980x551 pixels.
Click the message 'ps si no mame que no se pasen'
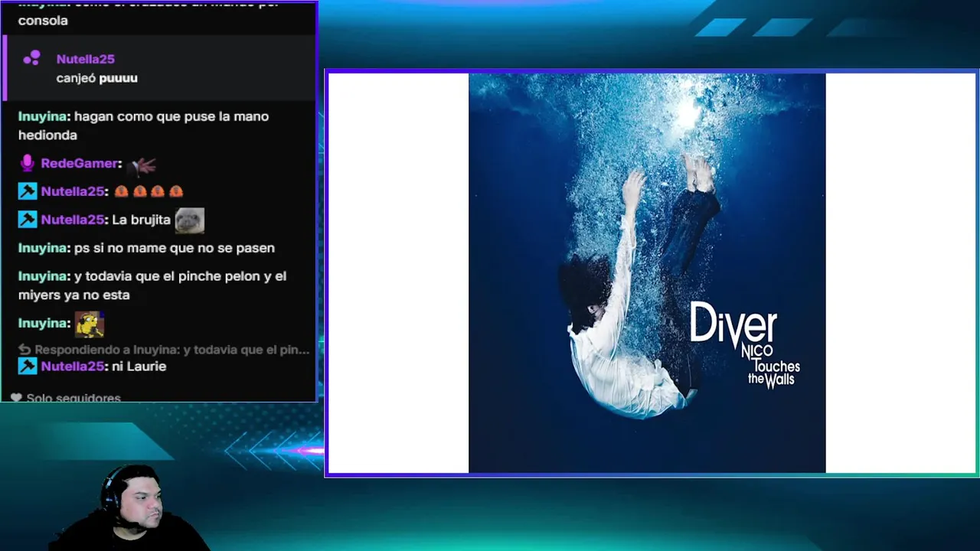175,248
